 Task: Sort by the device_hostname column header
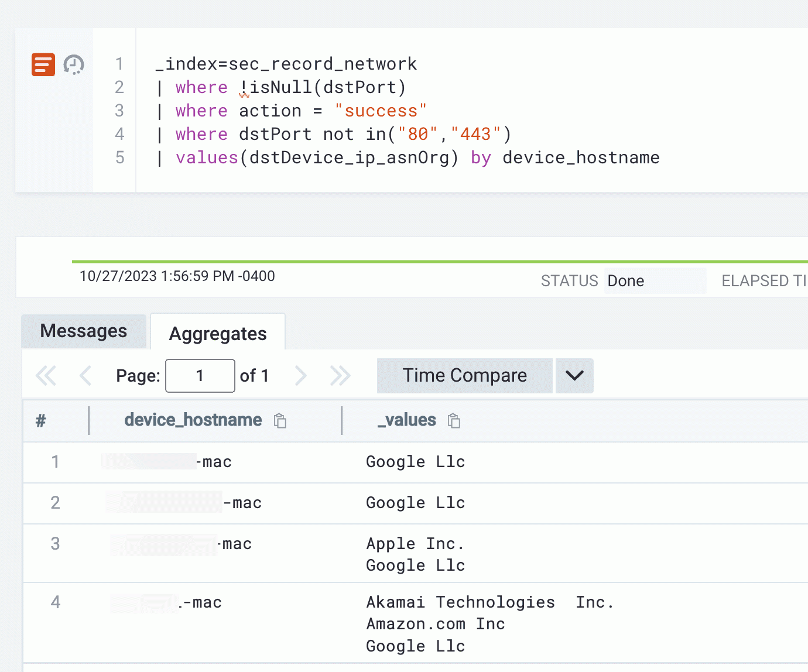pos(193,420)
